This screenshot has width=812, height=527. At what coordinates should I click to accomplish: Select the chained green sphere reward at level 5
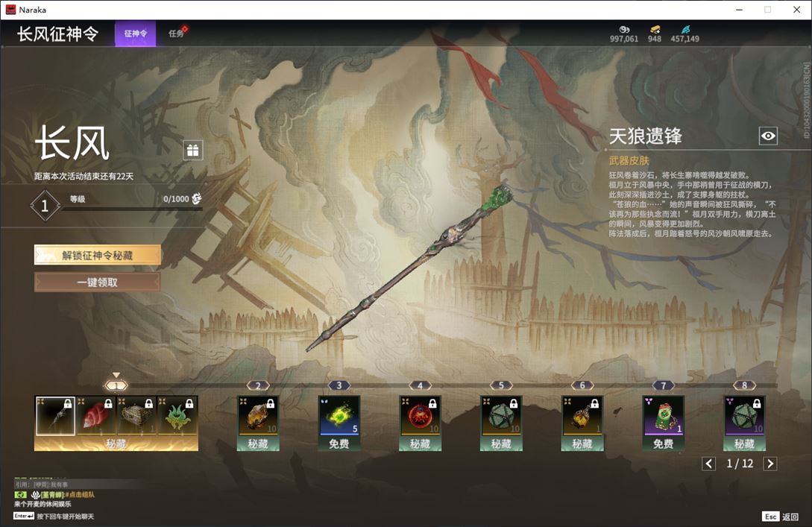point(501,416)
